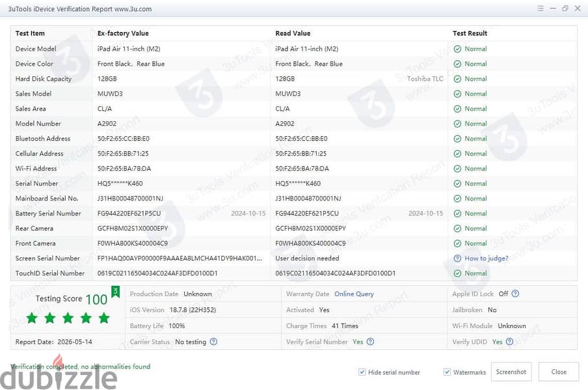Click the Serial Number Normal check icon
The height and width of the screenshot is (390, 588).
[x=457, y=184]
